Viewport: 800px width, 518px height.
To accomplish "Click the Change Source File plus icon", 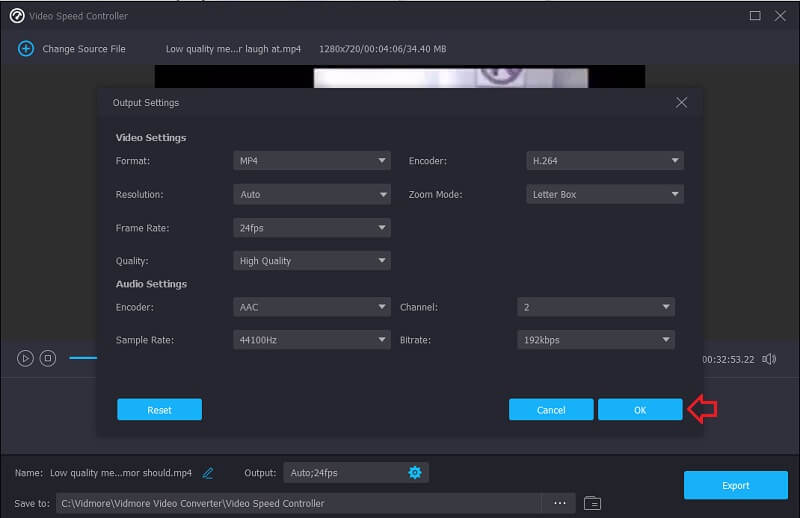I will click(26, 49).
